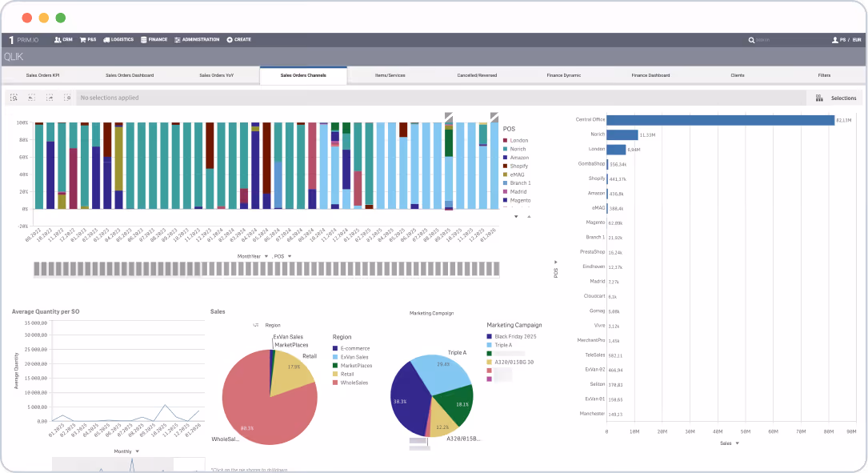Open the MonthYear dimension dropdown
This screenshot has height=473, width=868.
coord(253,256)
